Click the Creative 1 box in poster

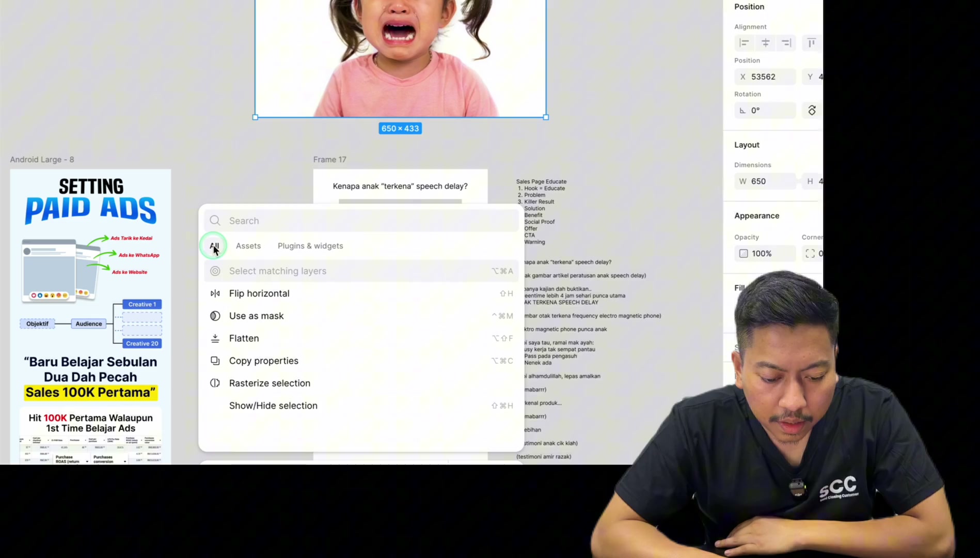[x=142, y=304]
